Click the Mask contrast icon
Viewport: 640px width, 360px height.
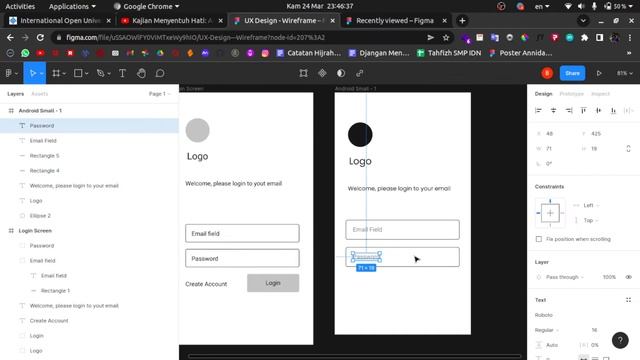coord(341,73)
